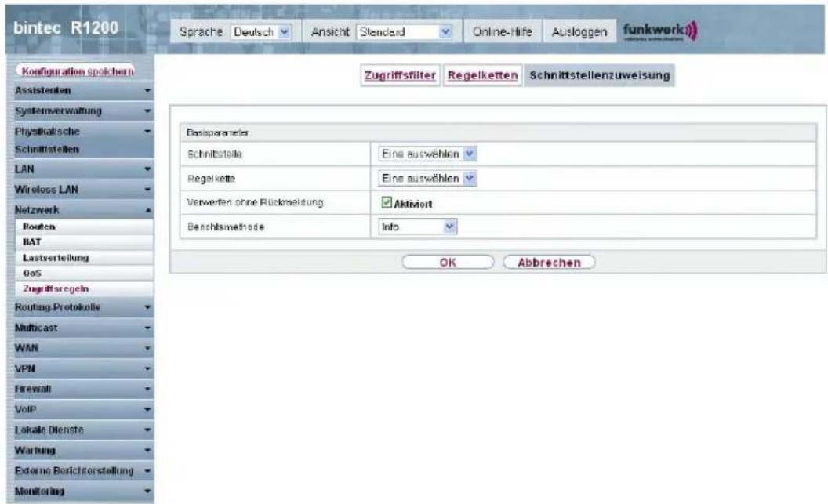
Task: Select the Schnittstellenzuweisung tab
Action: click(x=600, y=75)
